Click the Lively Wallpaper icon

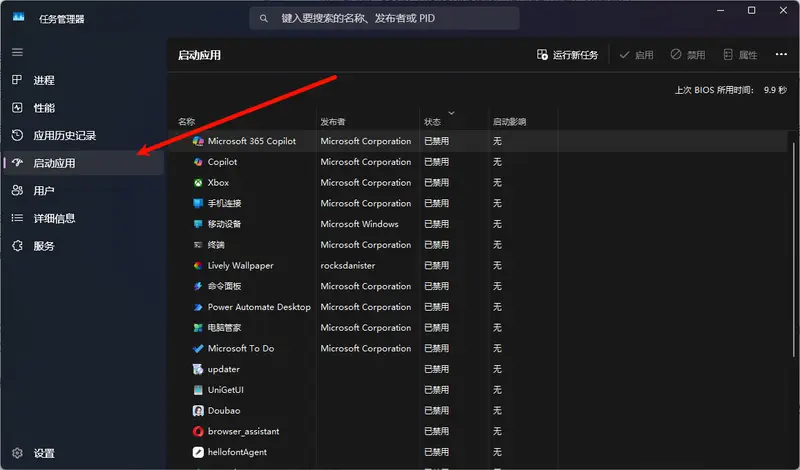pos(198,265)
